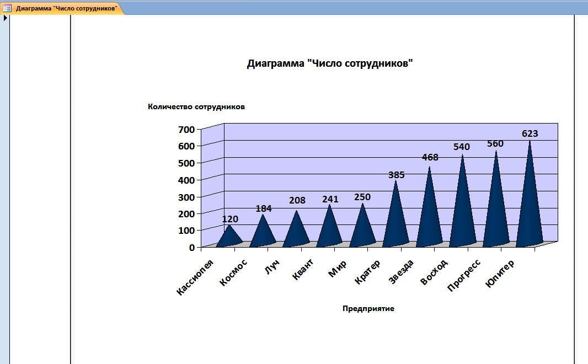Click the data label 468

[x=430, y=157]
